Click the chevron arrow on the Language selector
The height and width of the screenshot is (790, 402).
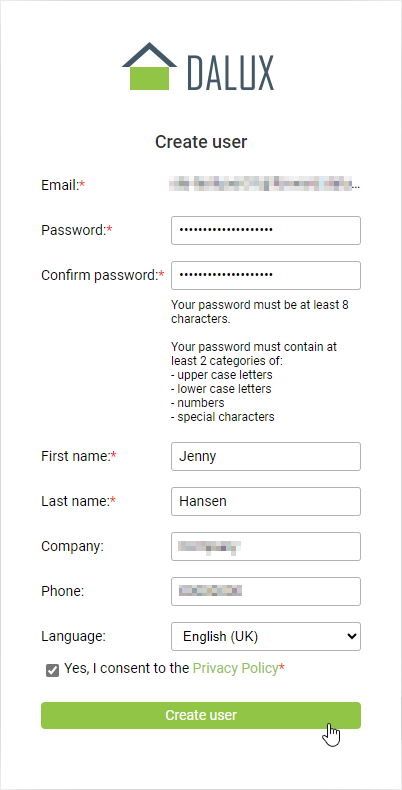(351, 636)
